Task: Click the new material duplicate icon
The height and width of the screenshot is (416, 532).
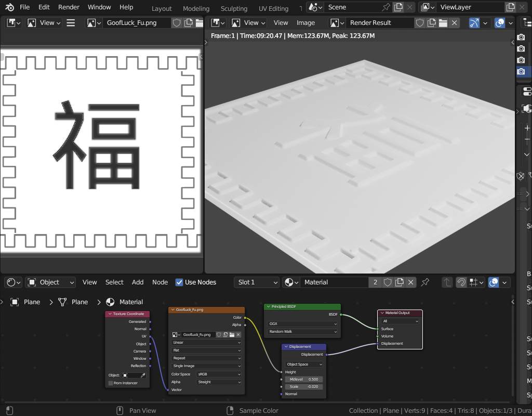Action: 400,282
